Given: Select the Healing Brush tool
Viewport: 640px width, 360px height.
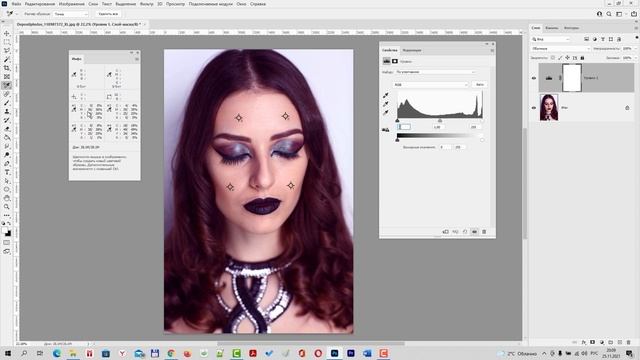Looking at the screenshot, I should pos(7,94).
